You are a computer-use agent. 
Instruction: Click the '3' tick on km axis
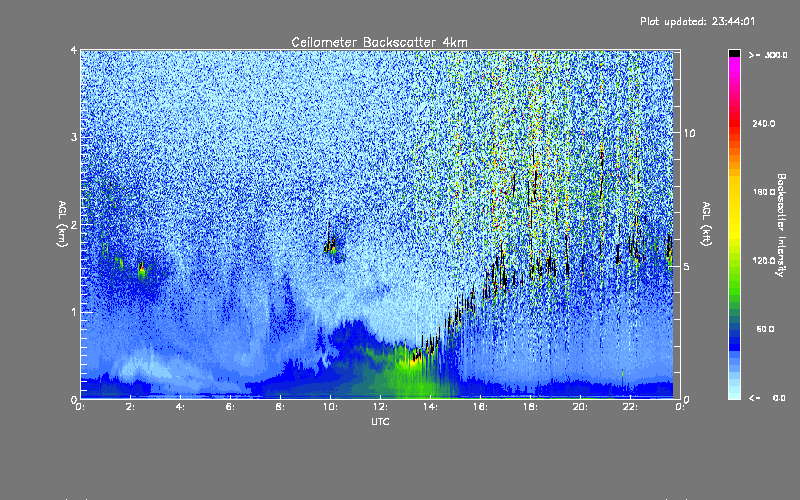(74, 137)
